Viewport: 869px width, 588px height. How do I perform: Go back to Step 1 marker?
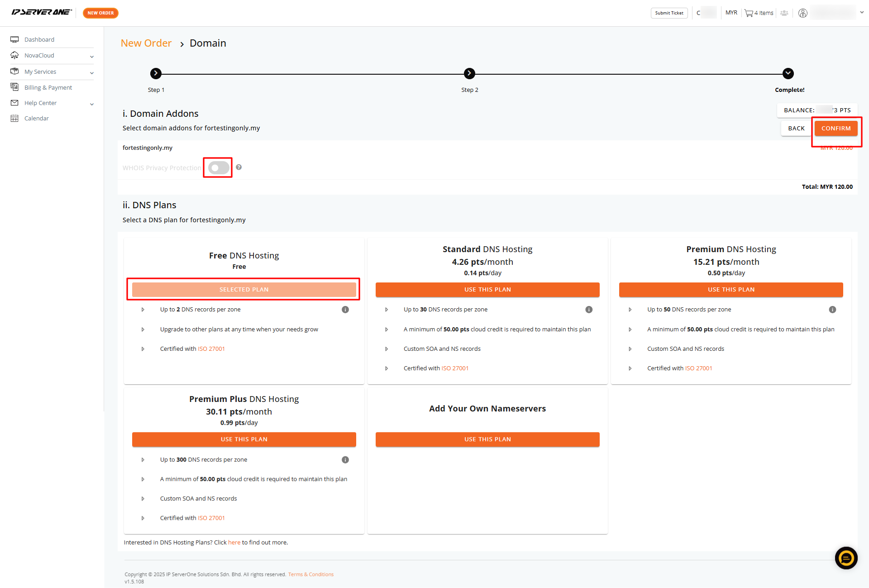156,73
